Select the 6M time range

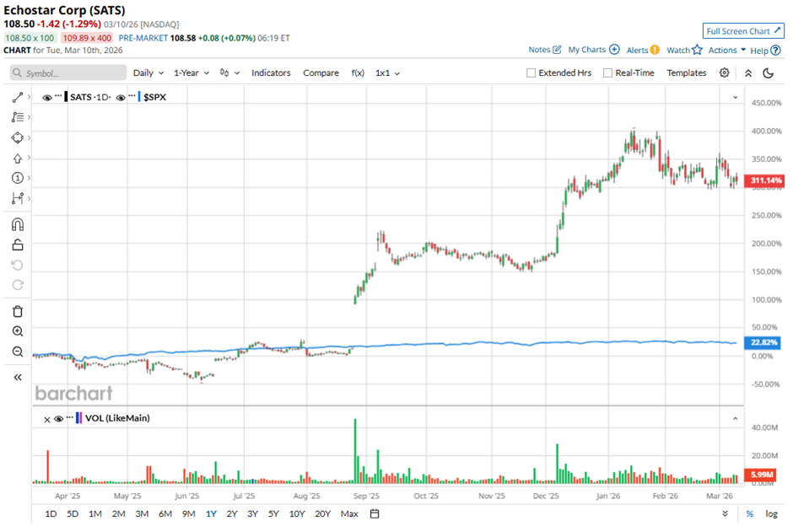(165, 513)
